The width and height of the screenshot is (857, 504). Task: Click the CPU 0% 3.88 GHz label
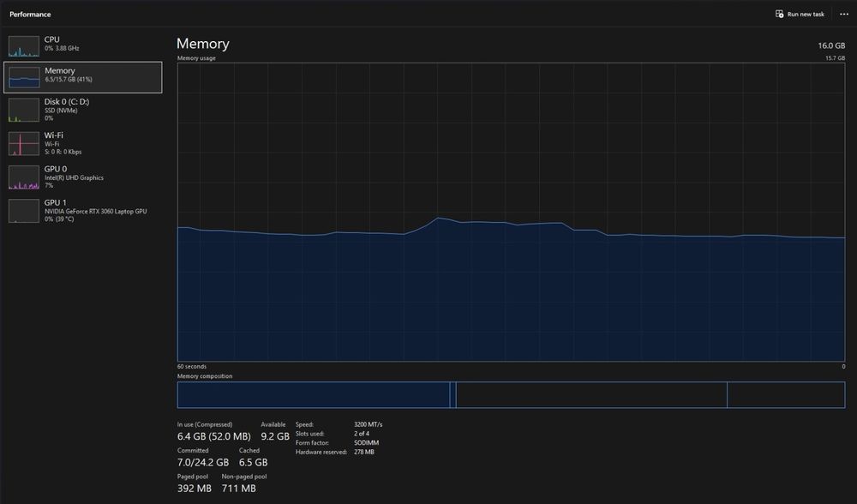pos(62,49)
